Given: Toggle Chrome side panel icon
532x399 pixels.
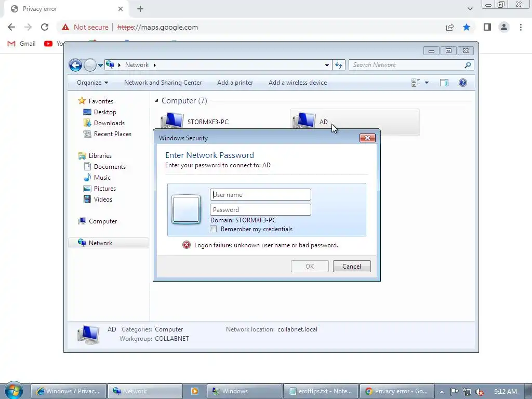Looking at the screenshot, I should coord(487,27).
